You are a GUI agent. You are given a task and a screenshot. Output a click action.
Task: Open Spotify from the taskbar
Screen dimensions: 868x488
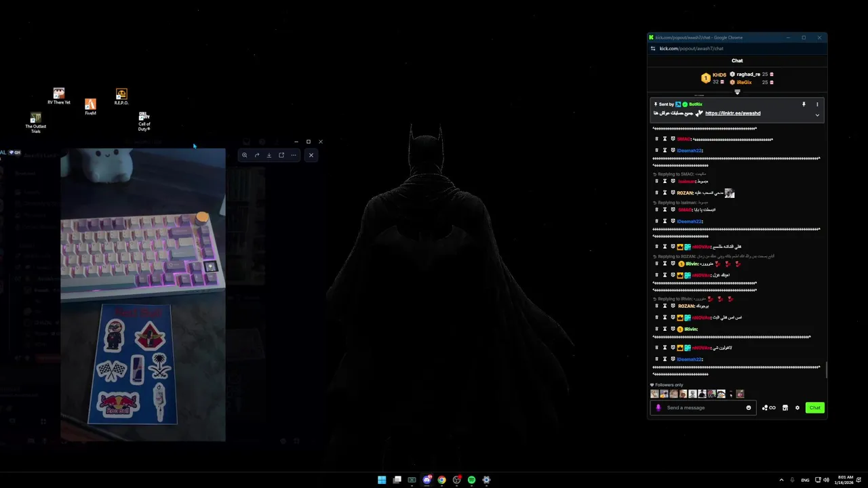click(x=471, y=480)
